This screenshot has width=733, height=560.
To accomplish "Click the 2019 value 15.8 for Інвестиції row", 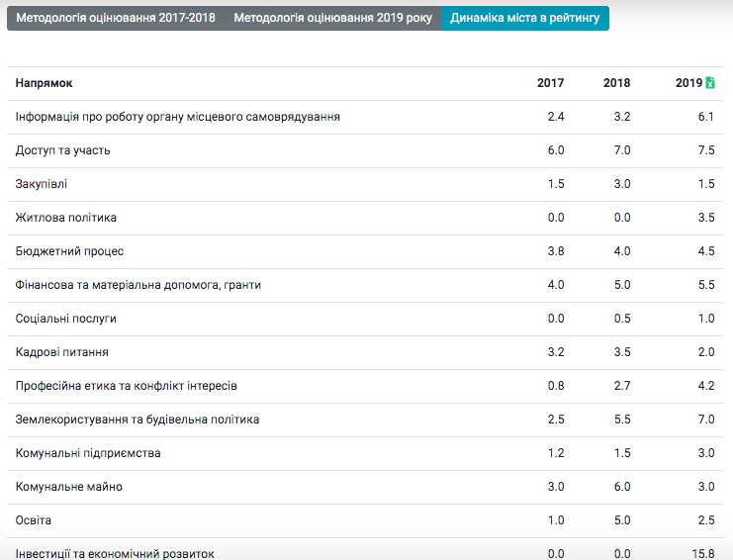I will (x=703, y=554).
